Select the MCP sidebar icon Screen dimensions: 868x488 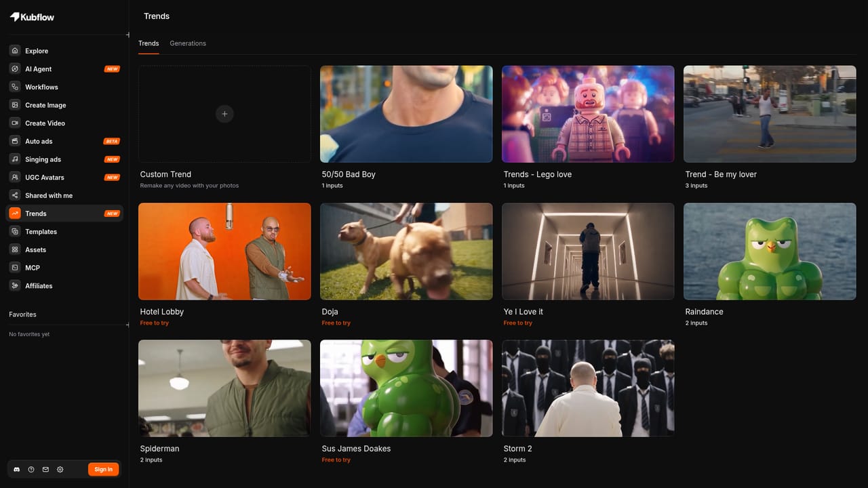(15, 268)
